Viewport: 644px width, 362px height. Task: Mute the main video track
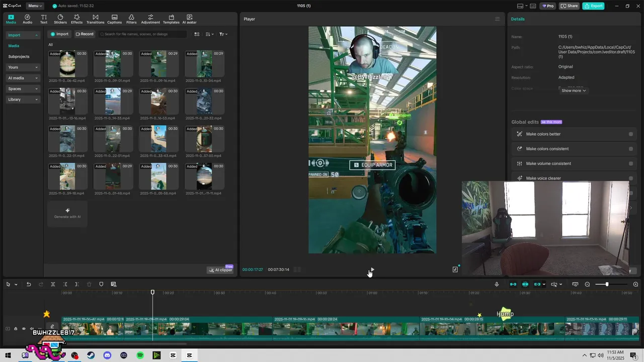32,329
